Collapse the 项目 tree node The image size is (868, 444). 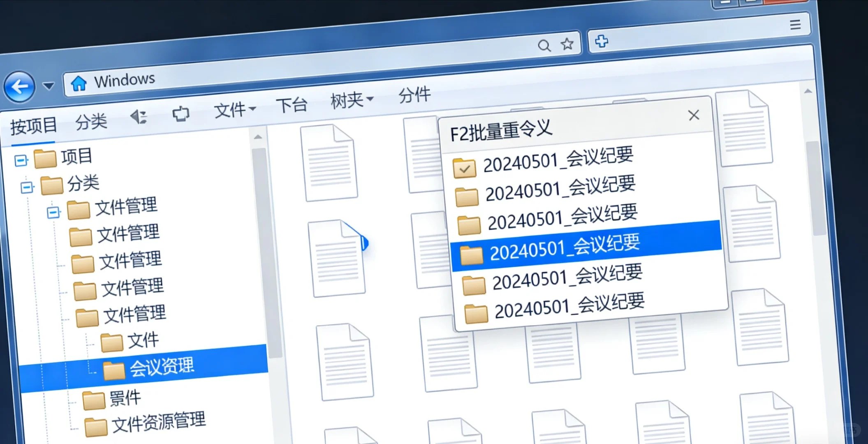[21, 160]
